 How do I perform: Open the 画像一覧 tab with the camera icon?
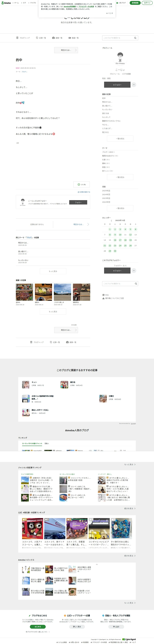click(57, 38)
